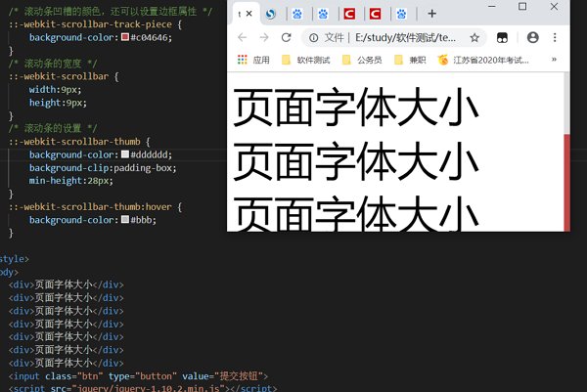
Task: Click the "::-webkit-scrollbar-track-piece" selector
Action: [90, 24]
